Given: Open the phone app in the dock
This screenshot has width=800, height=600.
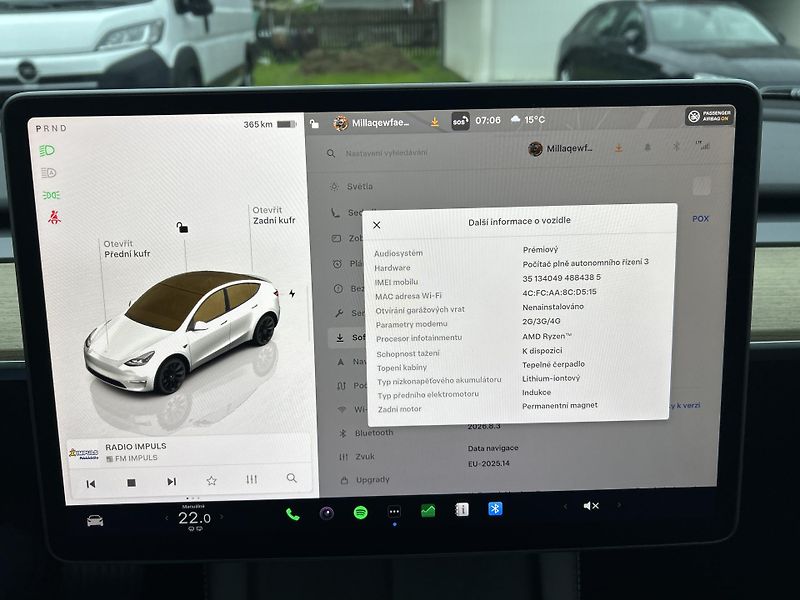Looking at the screenshot, I should point(293,514).
